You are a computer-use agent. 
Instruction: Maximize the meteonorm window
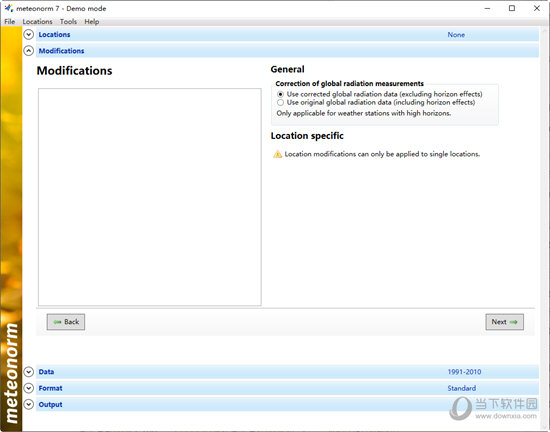point(512,8)
